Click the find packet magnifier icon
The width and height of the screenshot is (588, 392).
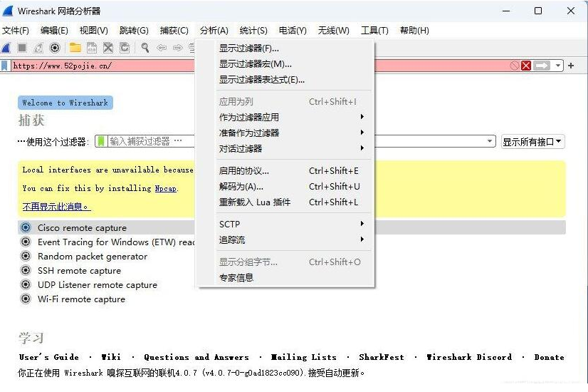145,48
